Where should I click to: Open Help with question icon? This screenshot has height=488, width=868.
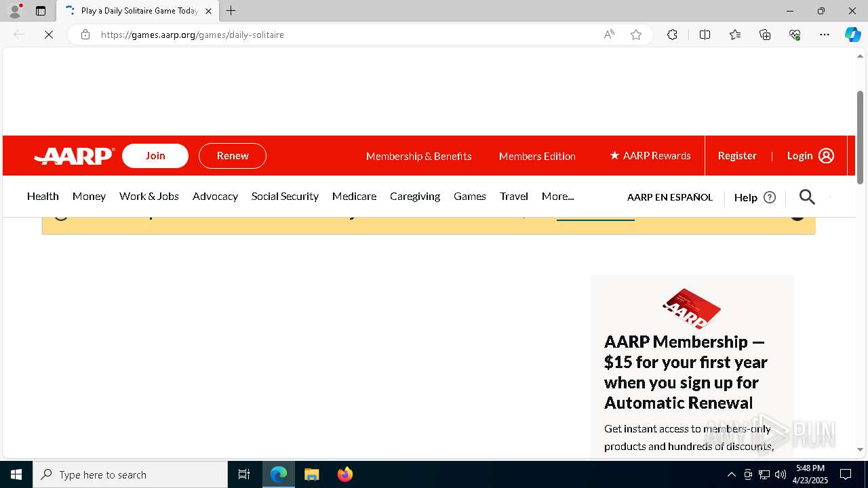tap(755, 197)
